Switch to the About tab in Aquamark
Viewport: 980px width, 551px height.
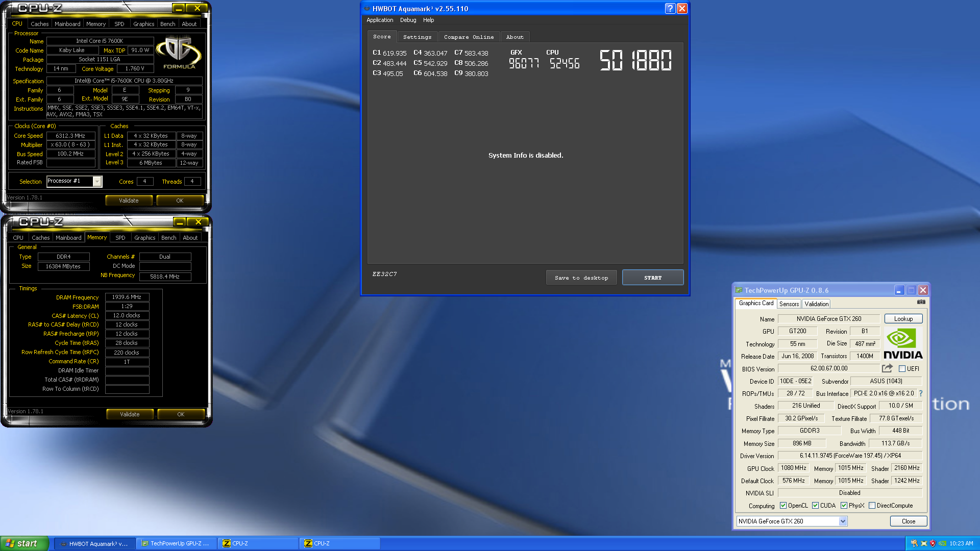click(514, 37)
